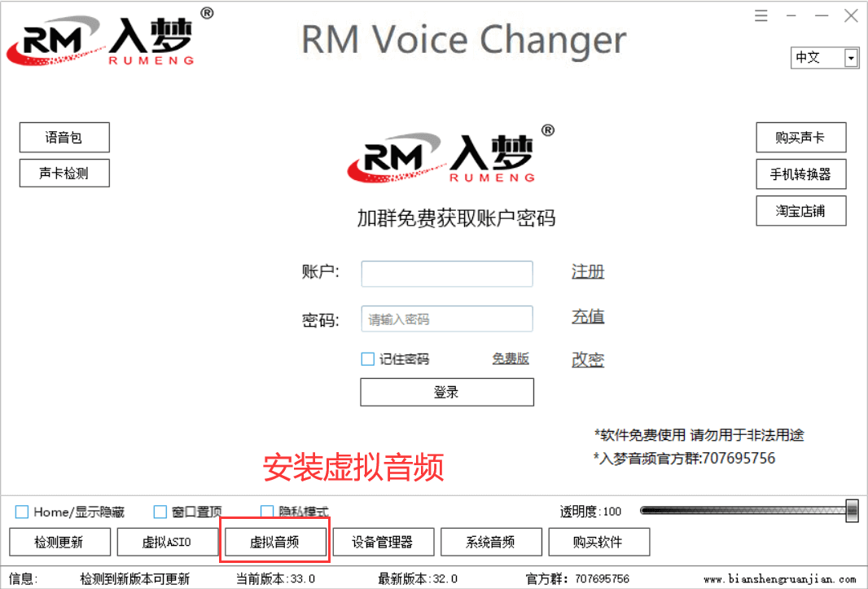
Task: Toggle the 隐私模式 privacy mode checkbox
Action: 267,511
